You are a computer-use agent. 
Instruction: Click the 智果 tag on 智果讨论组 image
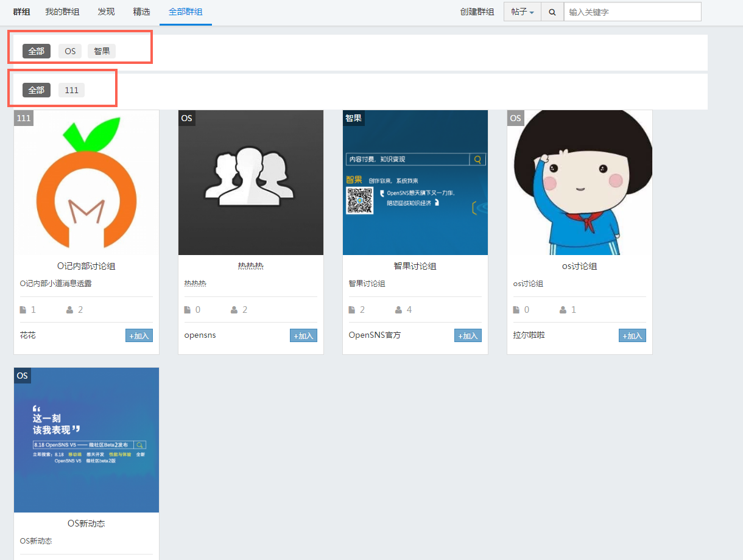354,118
